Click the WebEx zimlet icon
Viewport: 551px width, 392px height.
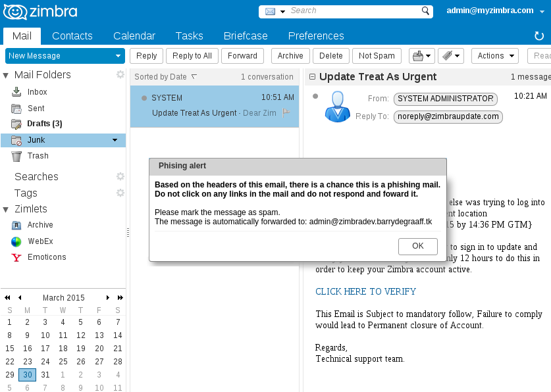coord(16,241)
